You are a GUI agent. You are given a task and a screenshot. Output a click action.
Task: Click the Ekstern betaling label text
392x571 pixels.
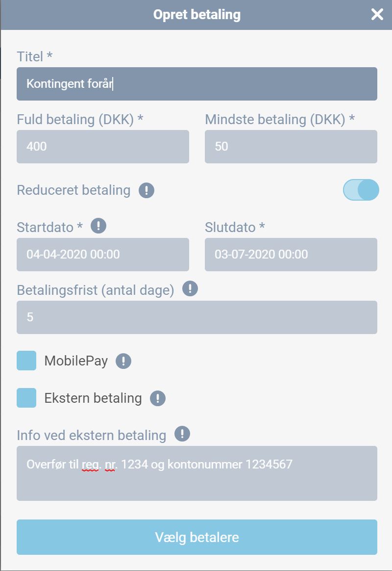click(93, 398)
